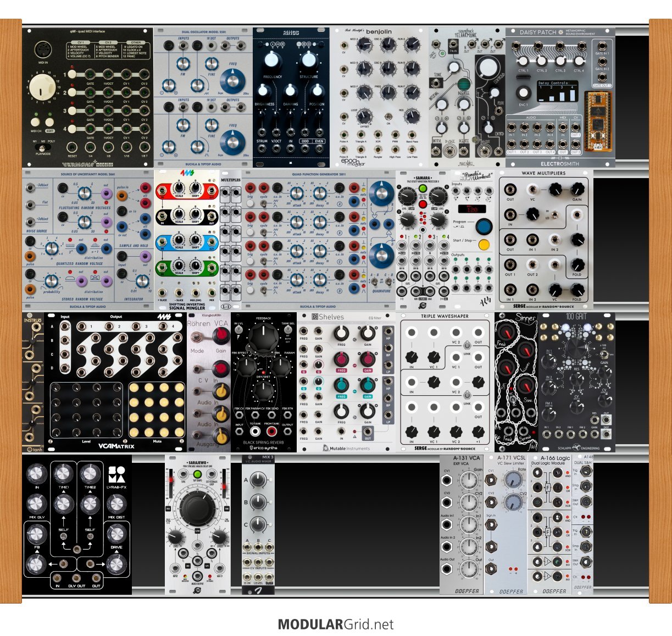Click the 'SOURCE OF UNCERTAINTY MODEL 266t' title
Viewport: 672px width, 636px height.
88,174
